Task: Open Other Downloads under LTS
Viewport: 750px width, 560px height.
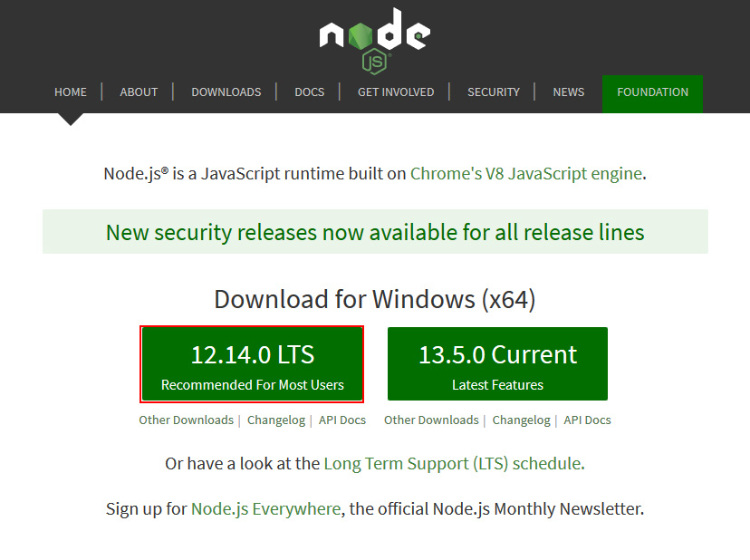Action: coord(186,420)
